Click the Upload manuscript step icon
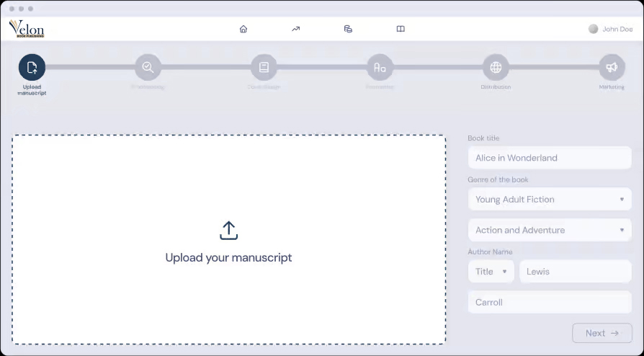The height and width of the screenshot is (356, 644). click(x=32, y=67)
